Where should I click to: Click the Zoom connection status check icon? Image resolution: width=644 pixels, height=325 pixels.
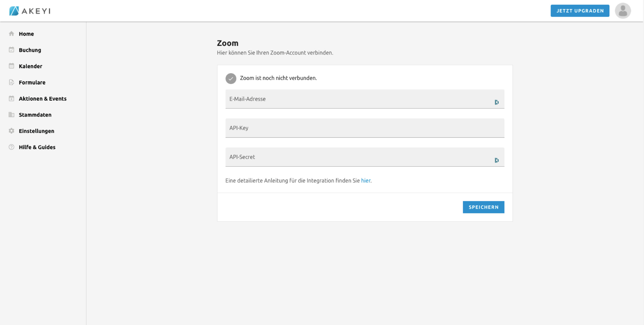pyautogui.click(x=231, y=78)
